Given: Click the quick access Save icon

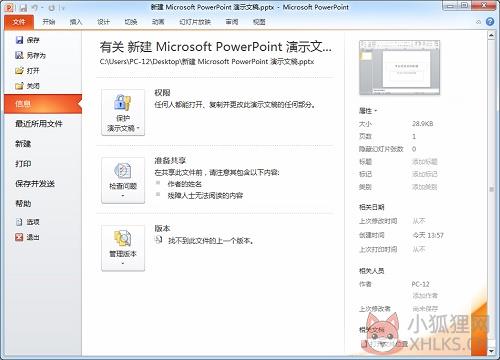Looking at the screenshot, I should pos(23,8).
